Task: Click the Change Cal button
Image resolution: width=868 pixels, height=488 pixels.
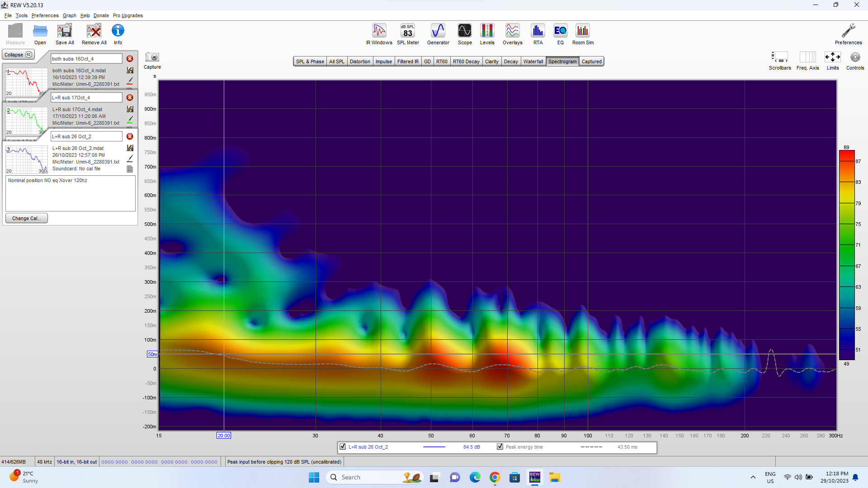Action: (26, 218)
